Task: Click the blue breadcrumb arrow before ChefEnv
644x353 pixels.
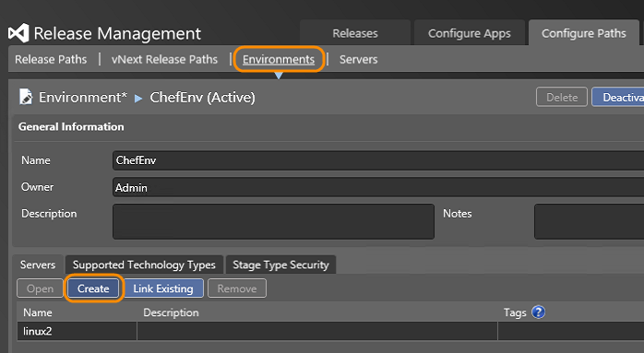Action: point(138,99)
